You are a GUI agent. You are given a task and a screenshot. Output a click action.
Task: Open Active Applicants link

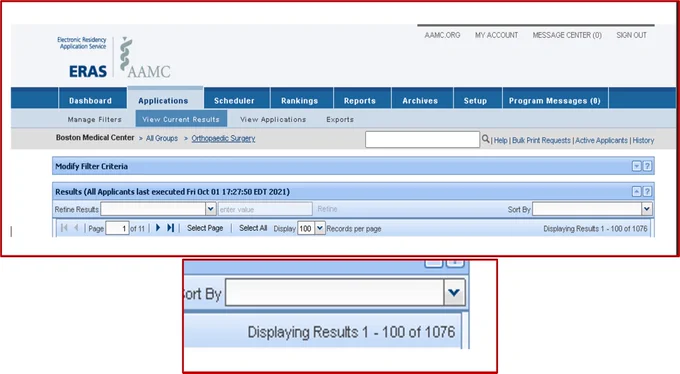602,140
